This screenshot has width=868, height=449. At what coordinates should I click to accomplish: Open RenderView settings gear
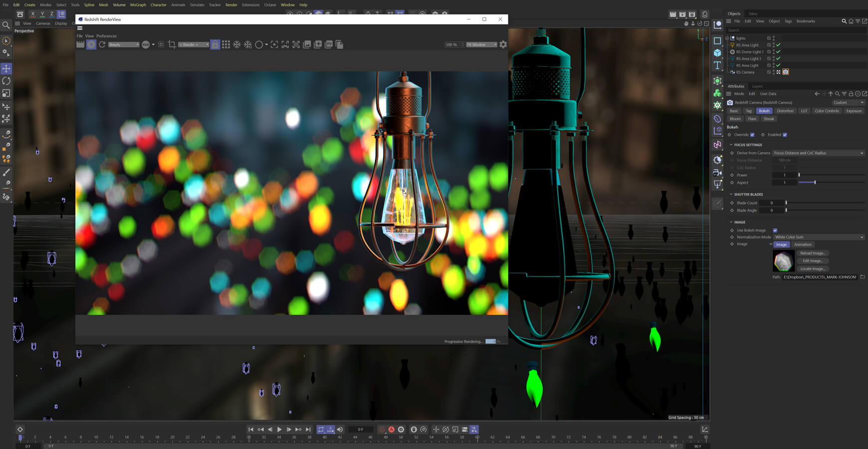(x=503, y=44)
